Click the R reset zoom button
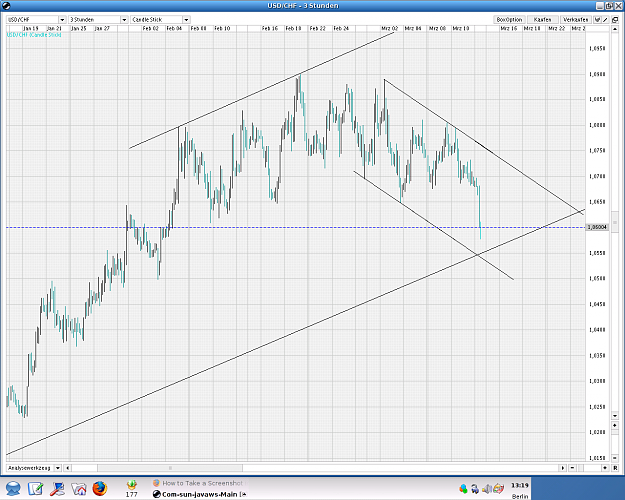This screenshot has width=625, height=500. (x=615, y=468)
